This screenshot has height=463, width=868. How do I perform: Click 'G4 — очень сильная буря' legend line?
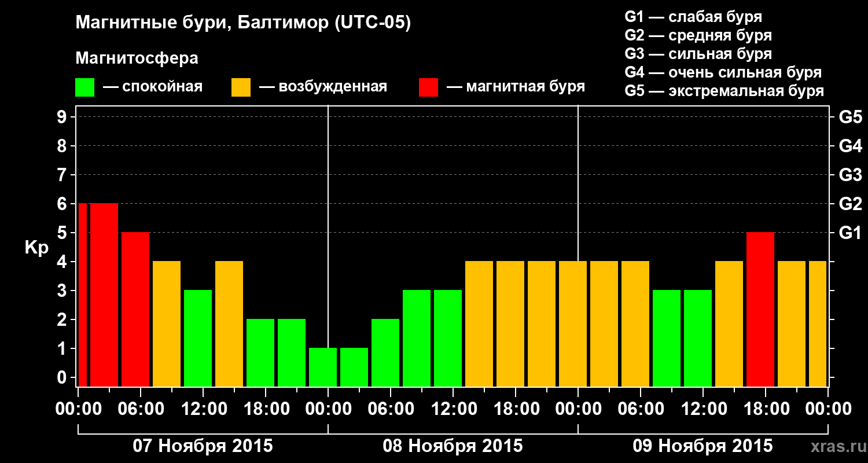pos(723,72)
